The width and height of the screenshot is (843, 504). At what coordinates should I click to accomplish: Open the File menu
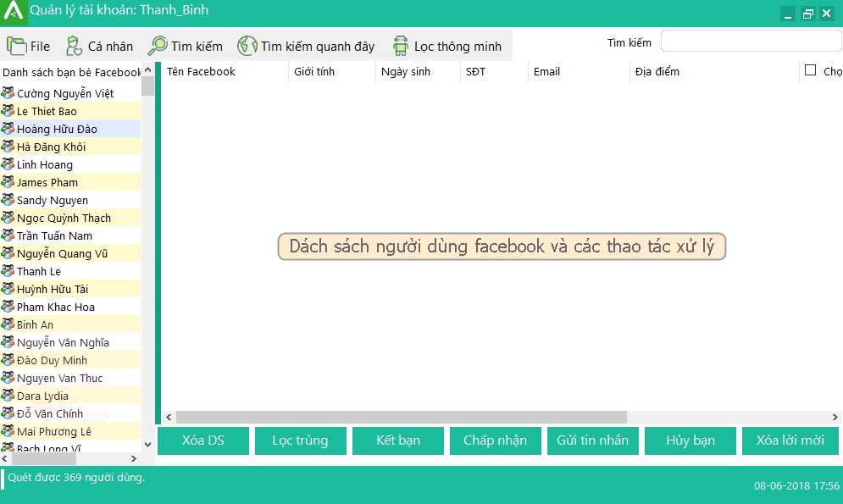point(29,47)
